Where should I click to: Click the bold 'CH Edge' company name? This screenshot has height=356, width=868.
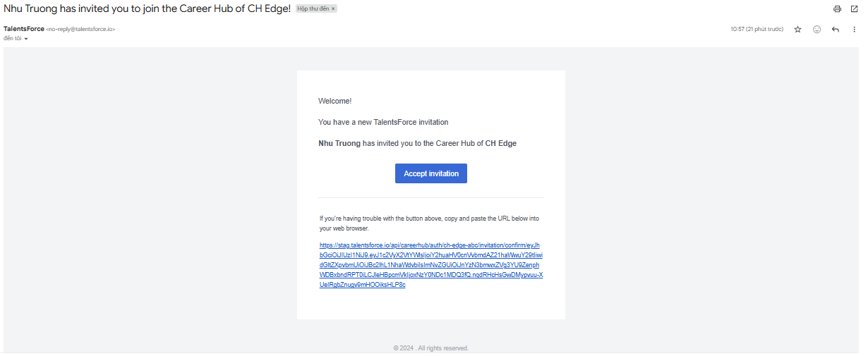tap(500, 143)
